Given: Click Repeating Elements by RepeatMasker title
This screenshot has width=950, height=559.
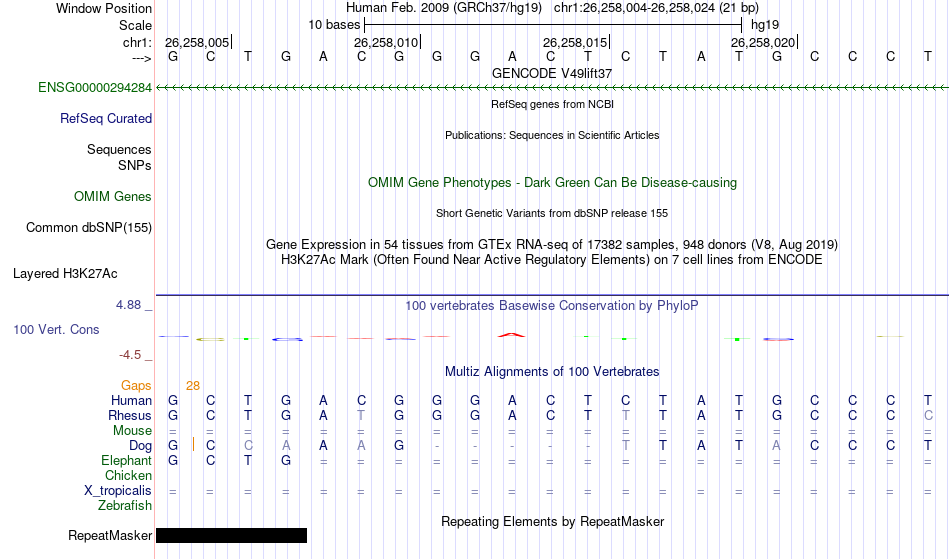Looking at the screenshot, I should pos(552,521).
